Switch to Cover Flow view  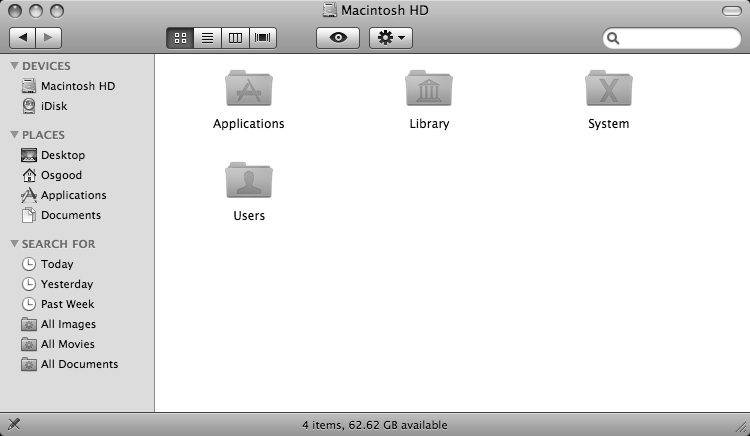click(263, 38)
